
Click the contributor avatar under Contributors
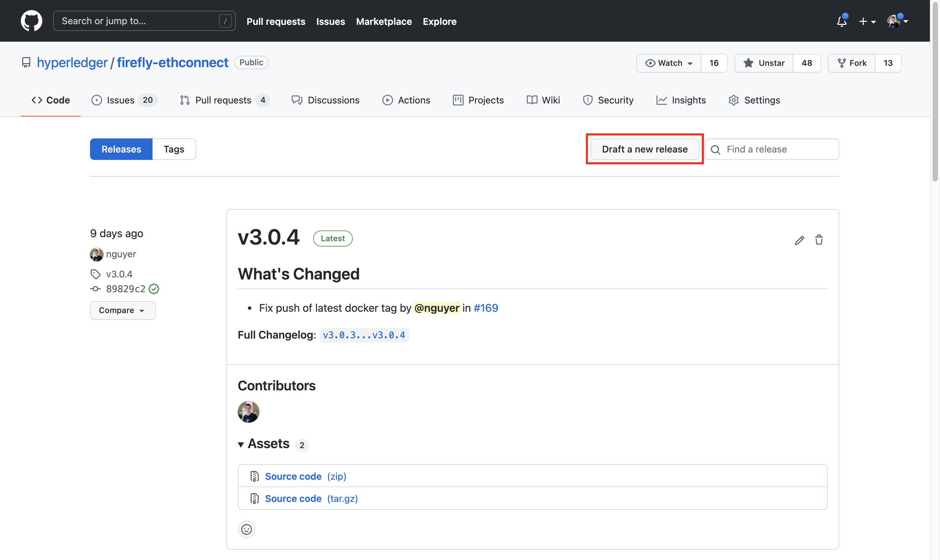(x=248, y=412)
